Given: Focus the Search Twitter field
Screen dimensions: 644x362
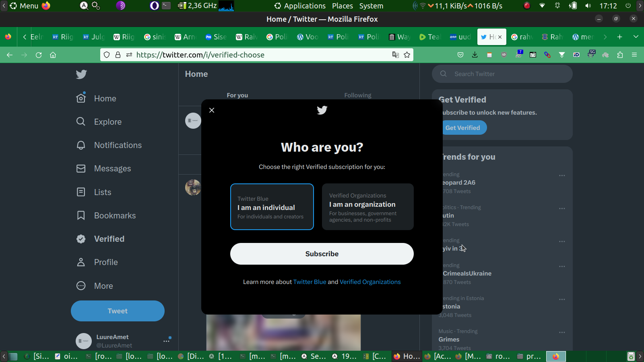Looking at the screenshot, I should 502,74.
